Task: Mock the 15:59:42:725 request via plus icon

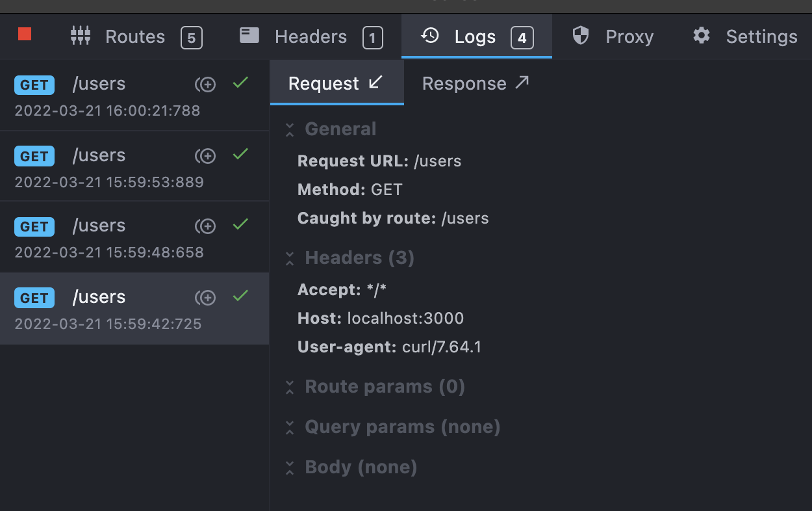Action: [x=205, y=298]
